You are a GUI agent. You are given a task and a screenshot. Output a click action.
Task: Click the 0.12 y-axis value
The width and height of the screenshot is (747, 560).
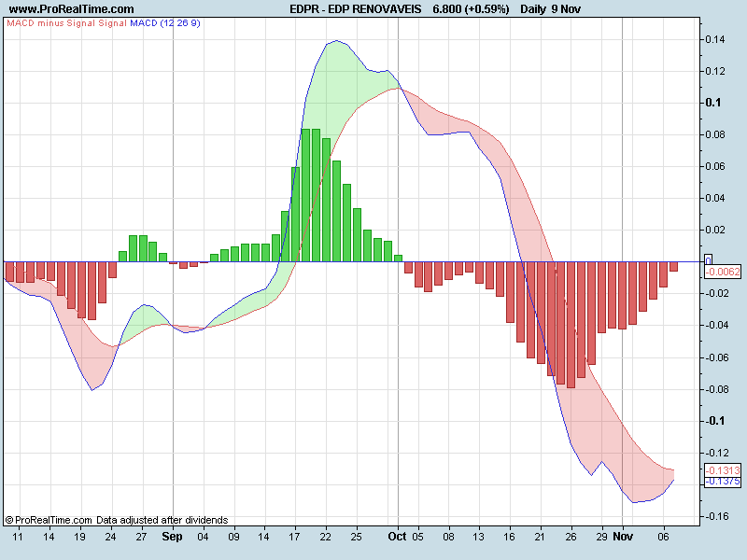coord(715,72)
